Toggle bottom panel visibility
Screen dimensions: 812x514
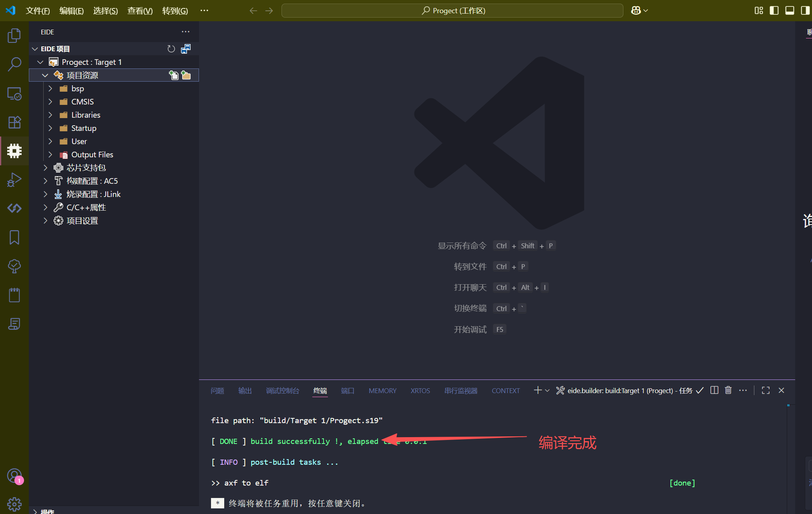pyautogui.click(x=790, y=10)
